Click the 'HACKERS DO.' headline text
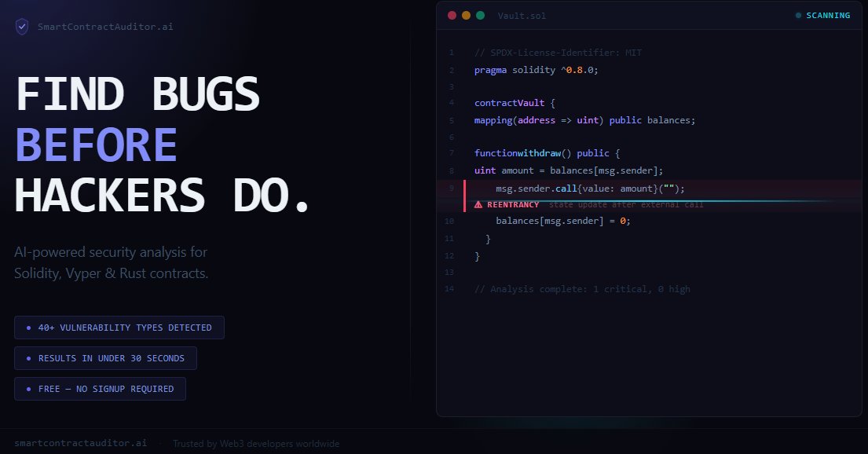The width and height of the screenshot is (868, 454). click(161, 196)
